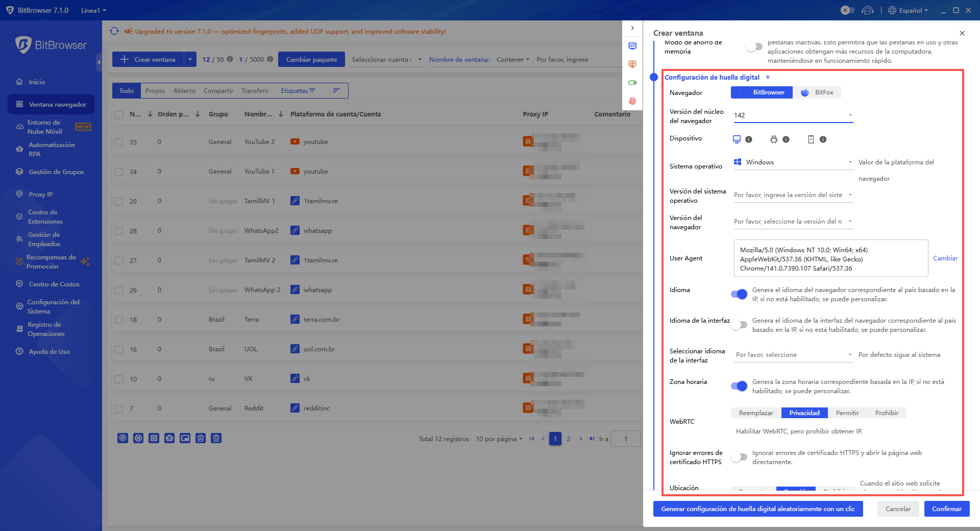Open Versión del sistema operativo dropdown
The height and width of the screenshot is (531, 980).
coord(793,195)
